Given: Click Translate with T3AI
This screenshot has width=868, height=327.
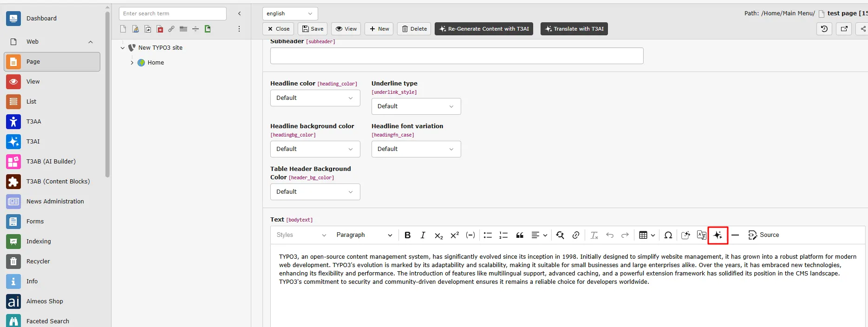Looking at the screenshot, I should pos(574,29).
